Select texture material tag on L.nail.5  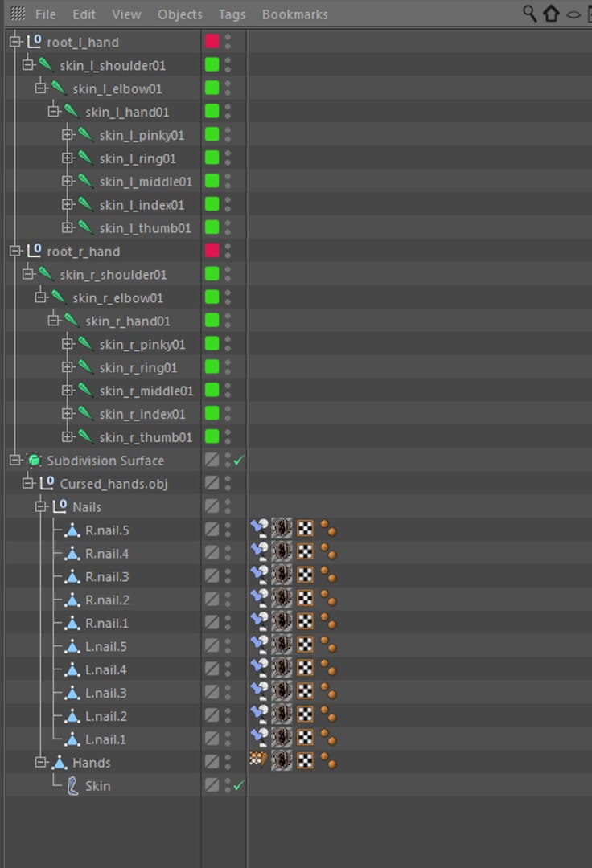(282, 645)
